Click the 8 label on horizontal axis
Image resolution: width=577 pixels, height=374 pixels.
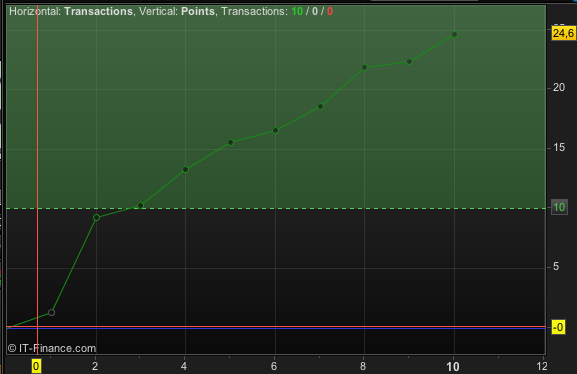pos(363,366)
